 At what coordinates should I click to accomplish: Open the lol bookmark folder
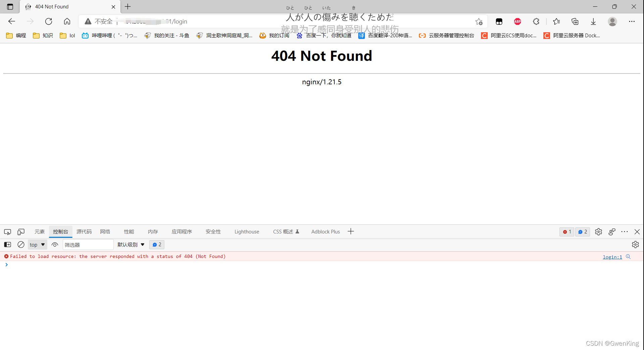tap(67, 35)
